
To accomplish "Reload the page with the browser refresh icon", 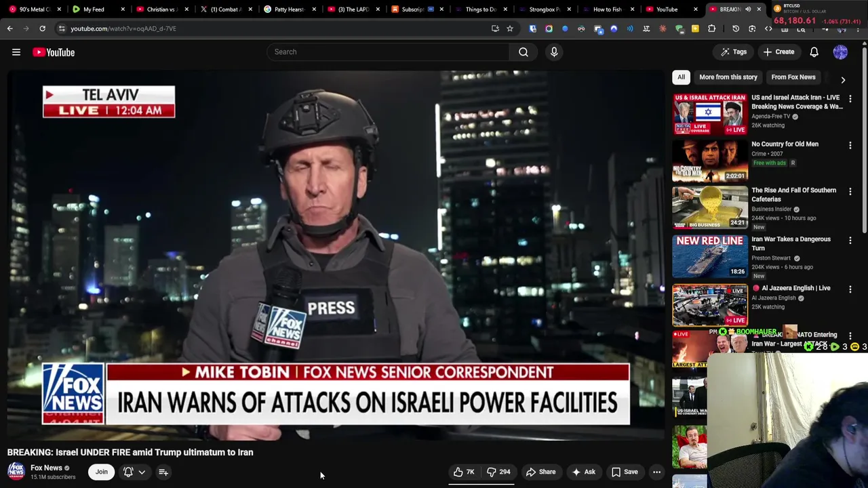I will [x=42, y=28].
